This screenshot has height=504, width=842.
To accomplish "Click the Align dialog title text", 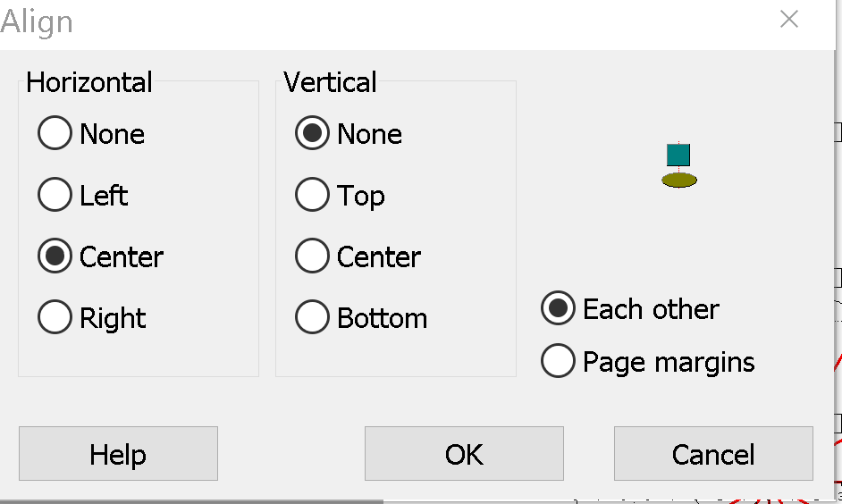I will [38, 21].
